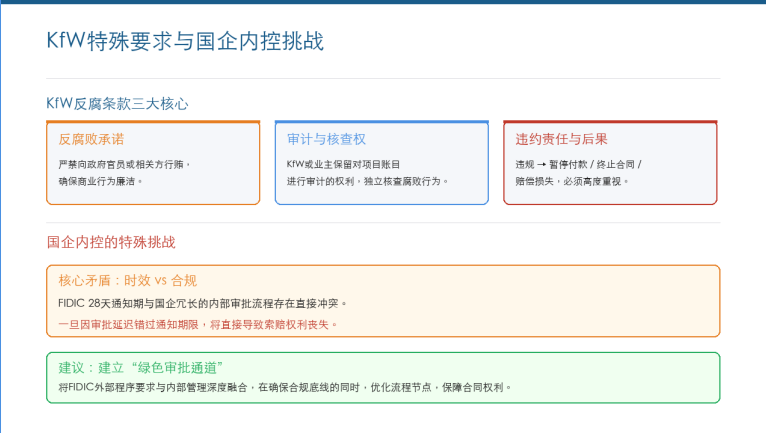Select the heading '国企内控的特殊挑战'
The height and width of the screenshot is (433, 766).
[111, 242]
